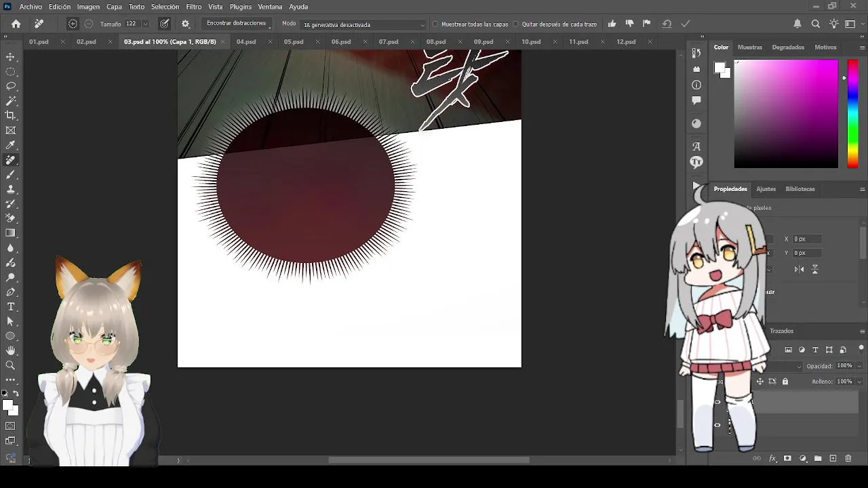This screenshot has width=868, height=488.
Task: Open the Color panel options menu
Action: pyautogui.click(x=862, y=47)
